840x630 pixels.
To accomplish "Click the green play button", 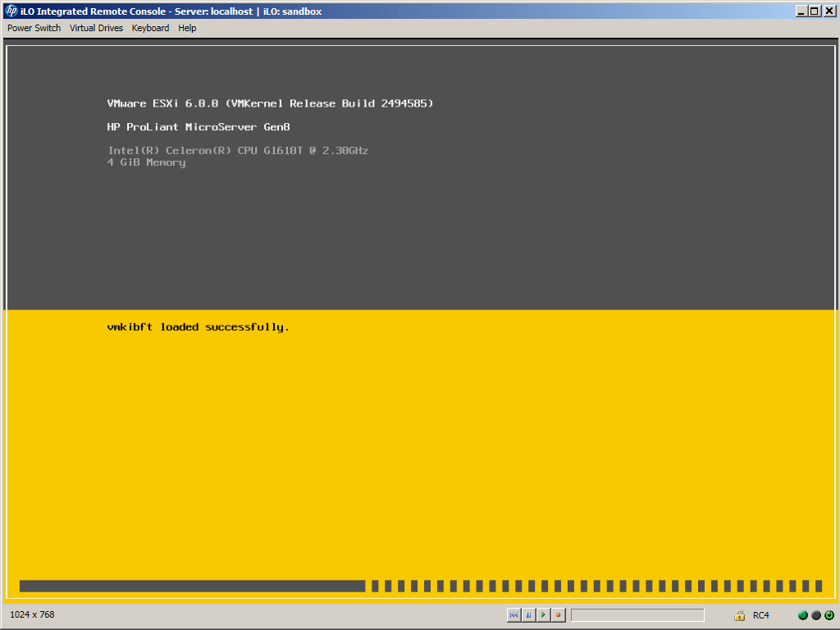I will coord(543,615).
